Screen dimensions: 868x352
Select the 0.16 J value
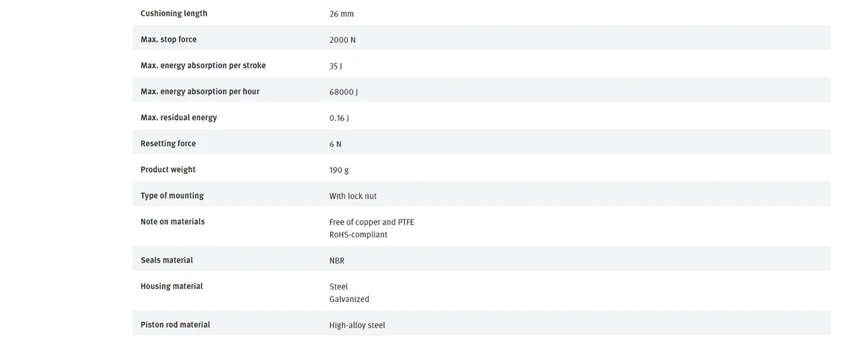339,118
